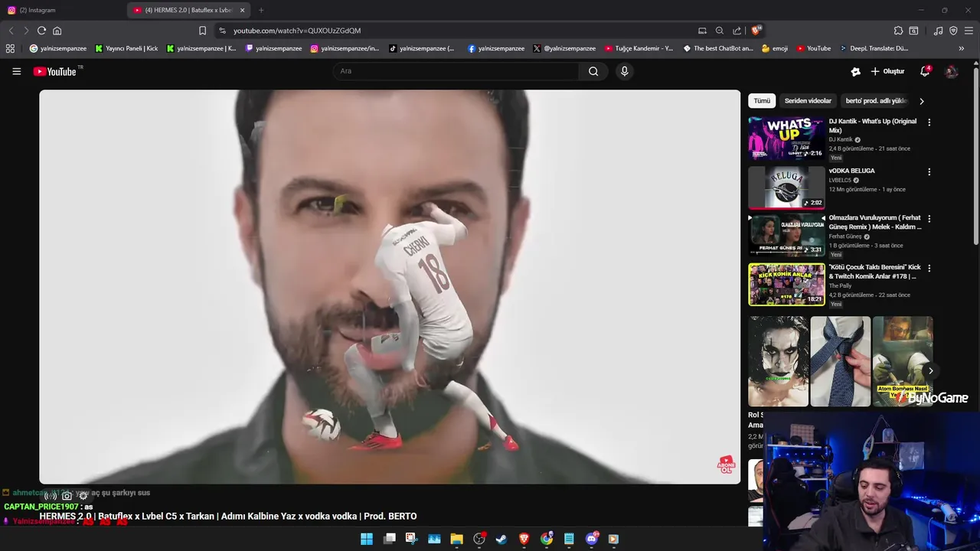Viewport: 980px width, 551px height.
Task: Go to the browser home page
Action: (x=57, y=31)
